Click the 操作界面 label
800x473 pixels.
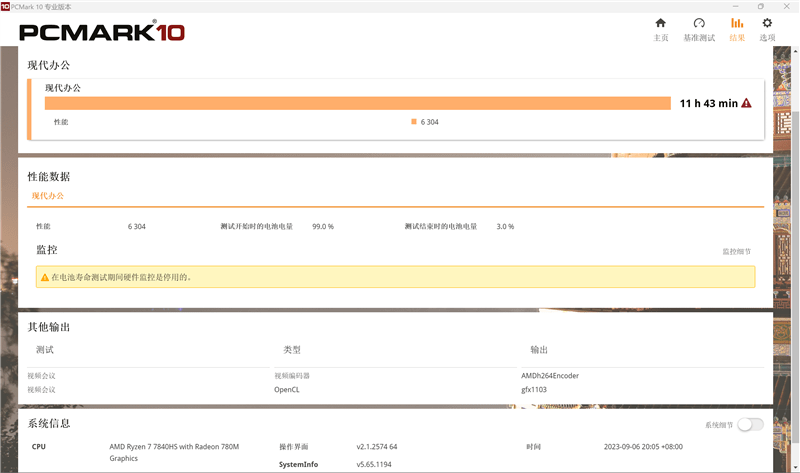(293, 446)
